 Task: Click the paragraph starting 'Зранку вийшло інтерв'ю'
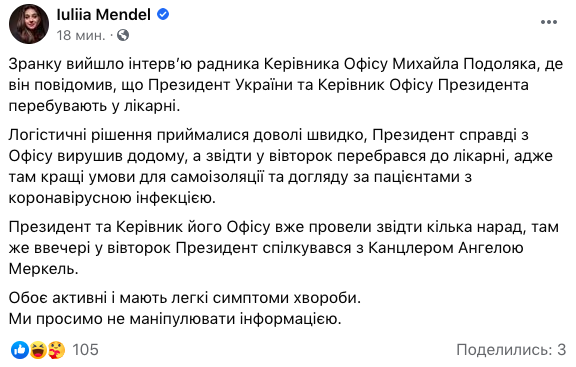(286, 85)
